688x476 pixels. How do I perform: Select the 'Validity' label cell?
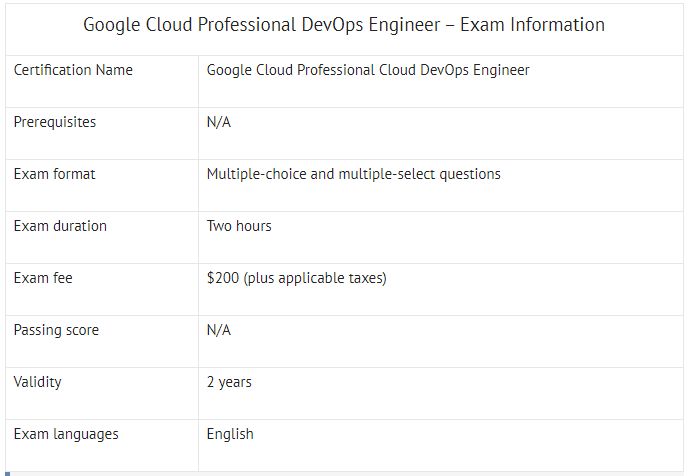coord(37,382)
